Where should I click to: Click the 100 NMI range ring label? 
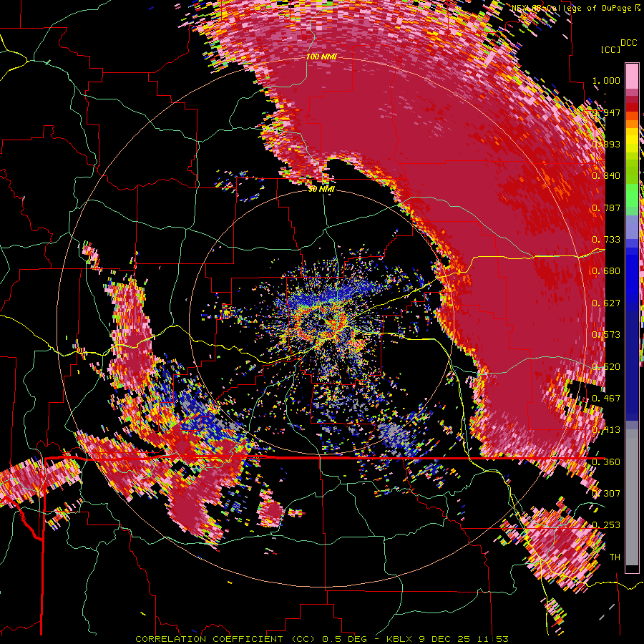click(x=321, y=57)
